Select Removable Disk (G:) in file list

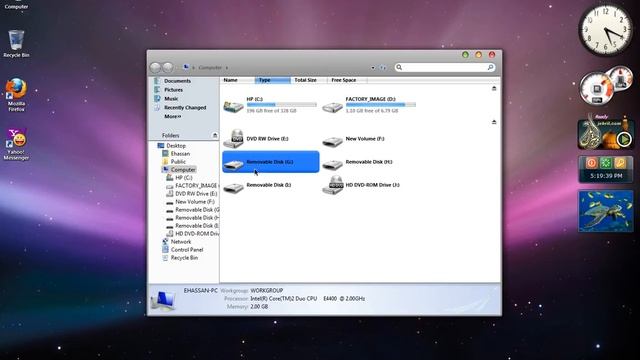coord(271,162)
